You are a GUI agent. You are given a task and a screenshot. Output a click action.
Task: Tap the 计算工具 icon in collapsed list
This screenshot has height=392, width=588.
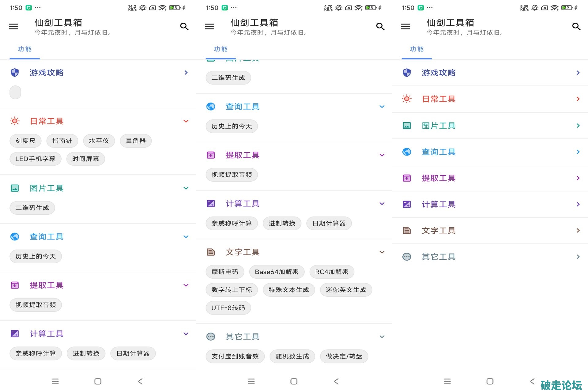point(407,204)
